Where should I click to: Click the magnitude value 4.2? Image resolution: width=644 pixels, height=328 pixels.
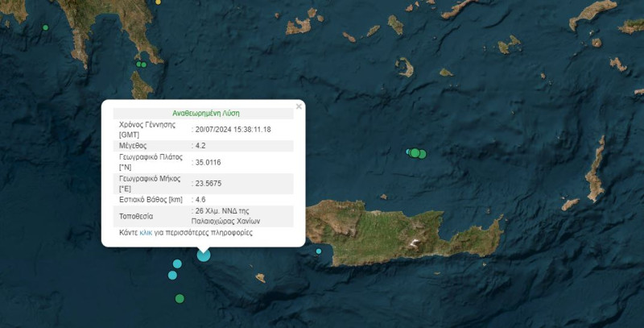200,146
